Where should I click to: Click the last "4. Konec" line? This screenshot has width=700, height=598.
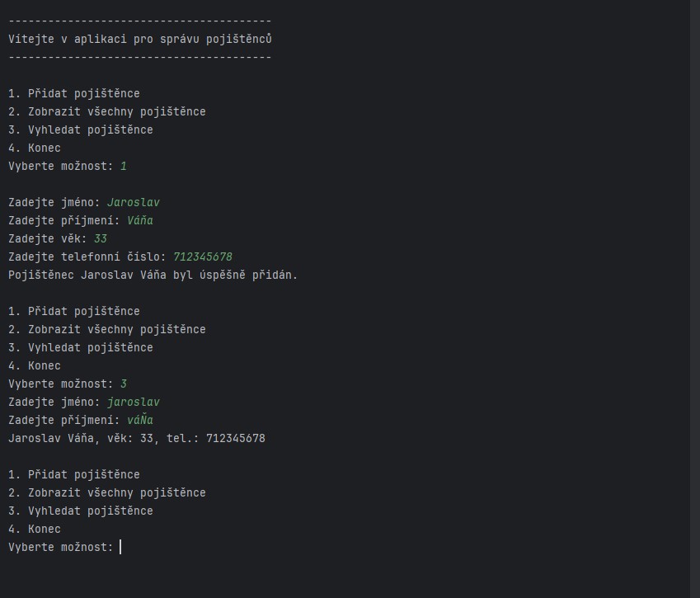pos(35,529)
